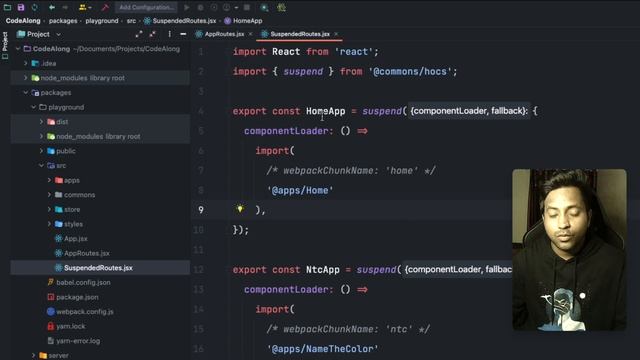
Task: Expand the dist folder
Action: 41,122
